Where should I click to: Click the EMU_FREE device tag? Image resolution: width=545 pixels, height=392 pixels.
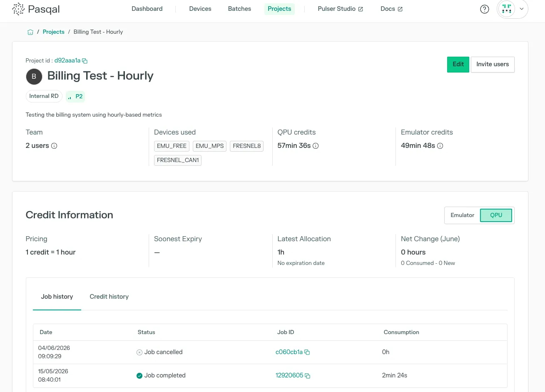tap(172, 146)
